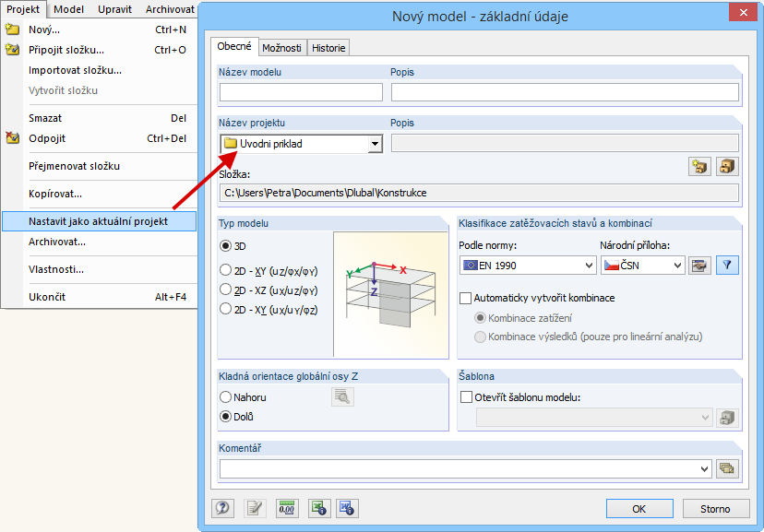Choose Importovat složku... menu entry
764x532 pixels.
click(x=99, y=70)
